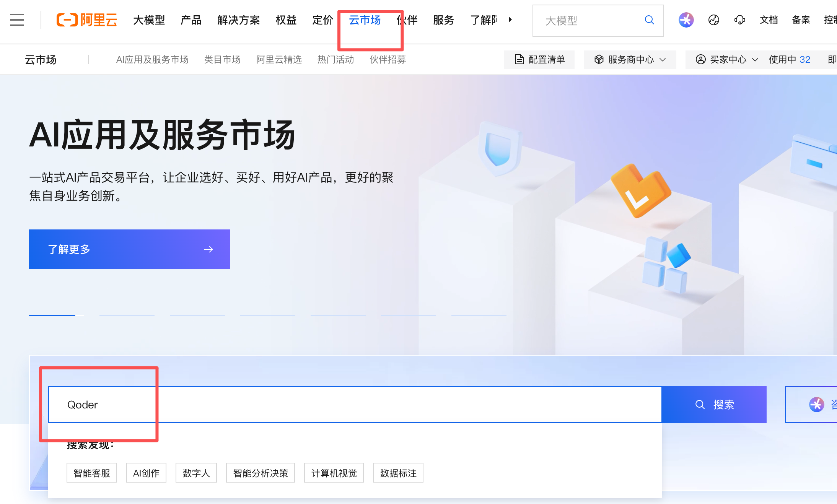Select second carousel indicator
The height and width of the screenshot is (504, 837).
pos(127,315)
